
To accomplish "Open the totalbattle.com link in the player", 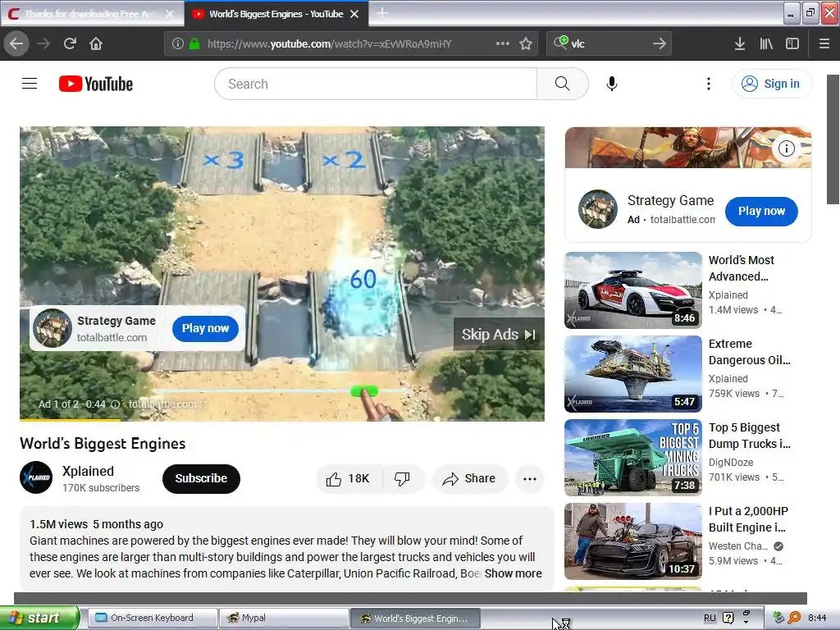I will (167, 404).
